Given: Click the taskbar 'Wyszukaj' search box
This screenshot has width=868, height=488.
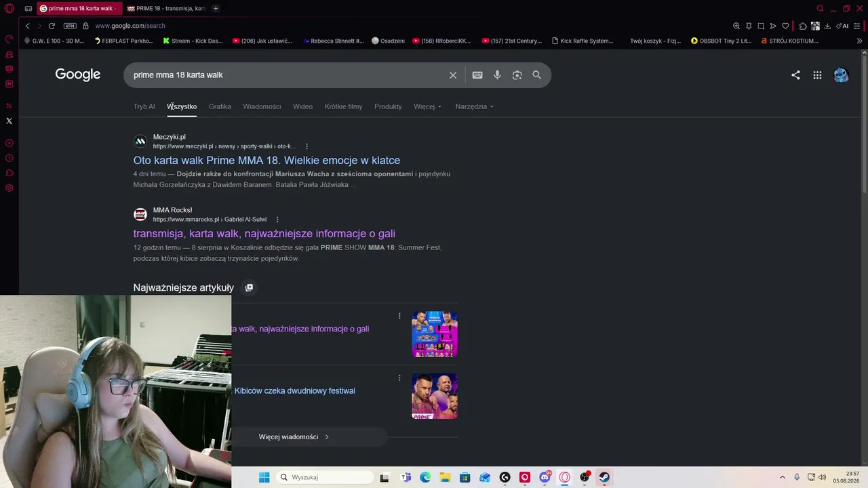Looking at the screenshot, I should coord(325,477).
